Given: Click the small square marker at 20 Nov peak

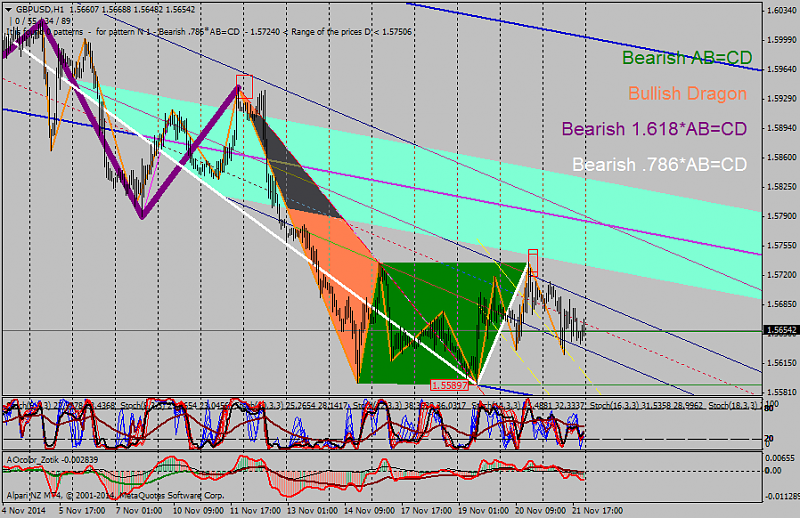Looking at the screenshot, I should 533,256.
